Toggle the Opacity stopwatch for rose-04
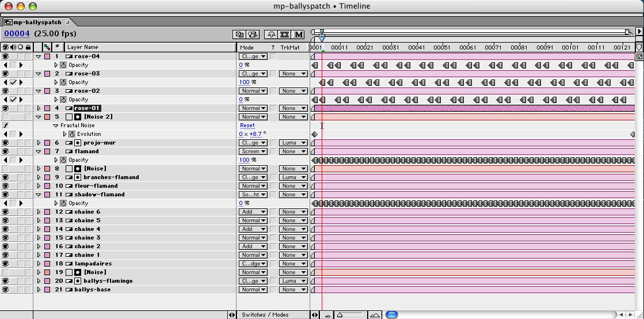This screenshot has width=644, height=319. pos(64,65)
